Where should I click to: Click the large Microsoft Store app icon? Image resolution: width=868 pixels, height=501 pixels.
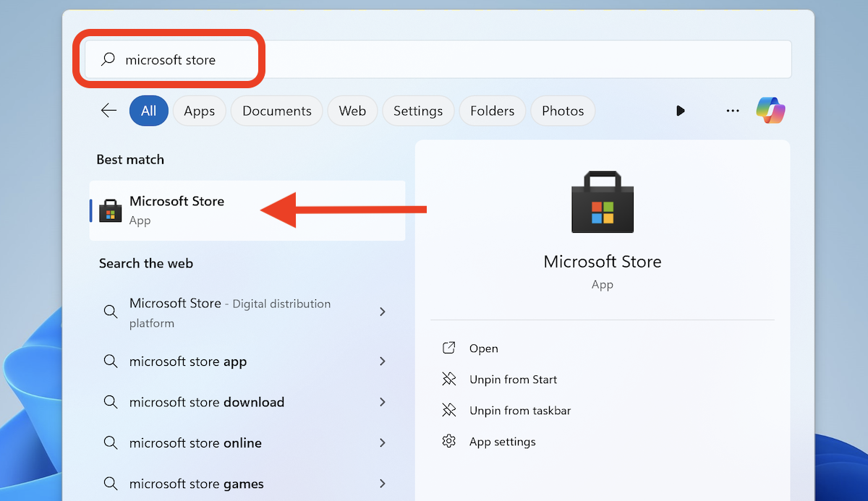(x=603, y=202)
